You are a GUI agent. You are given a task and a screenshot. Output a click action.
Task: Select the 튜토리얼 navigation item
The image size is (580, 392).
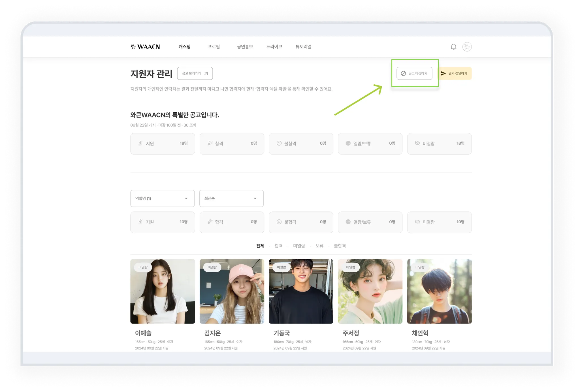click(x=303, y=47)
